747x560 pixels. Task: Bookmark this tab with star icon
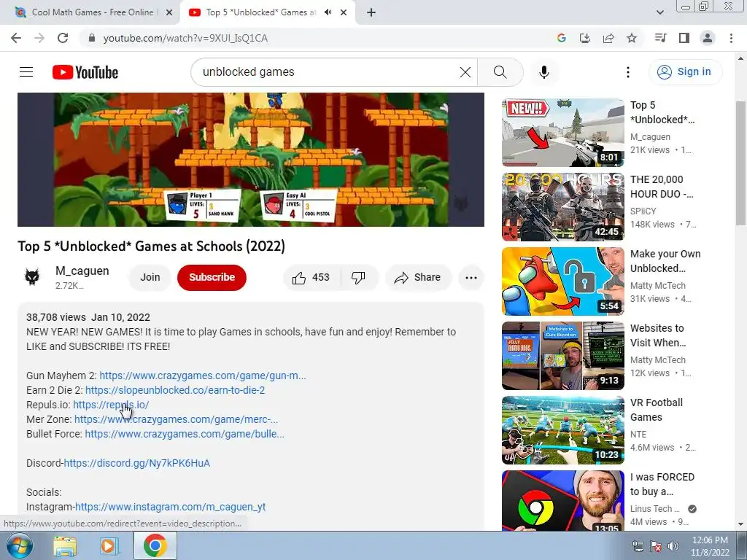coord(632,38)
